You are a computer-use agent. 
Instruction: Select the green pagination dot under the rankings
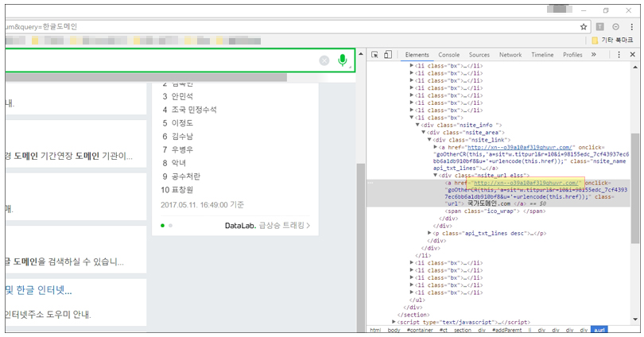(163, 226)
